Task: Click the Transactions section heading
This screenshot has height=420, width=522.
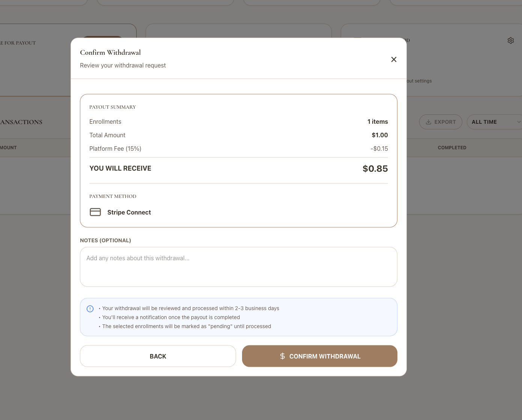Action: [21, 122]
